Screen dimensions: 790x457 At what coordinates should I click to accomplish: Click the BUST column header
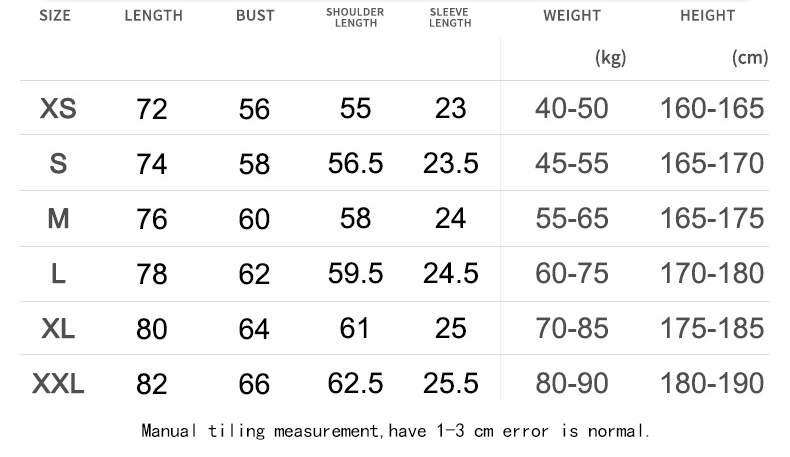point(255,16)
